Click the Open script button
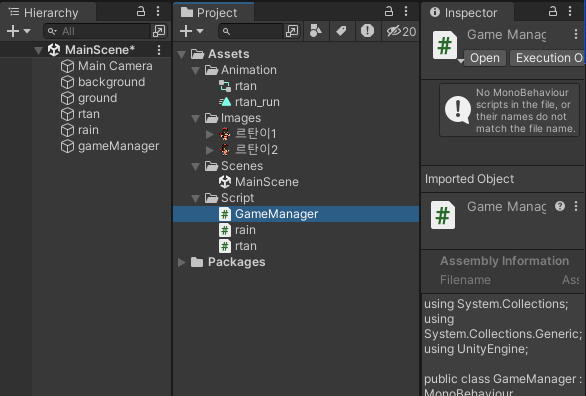 (x=485, y=58)
